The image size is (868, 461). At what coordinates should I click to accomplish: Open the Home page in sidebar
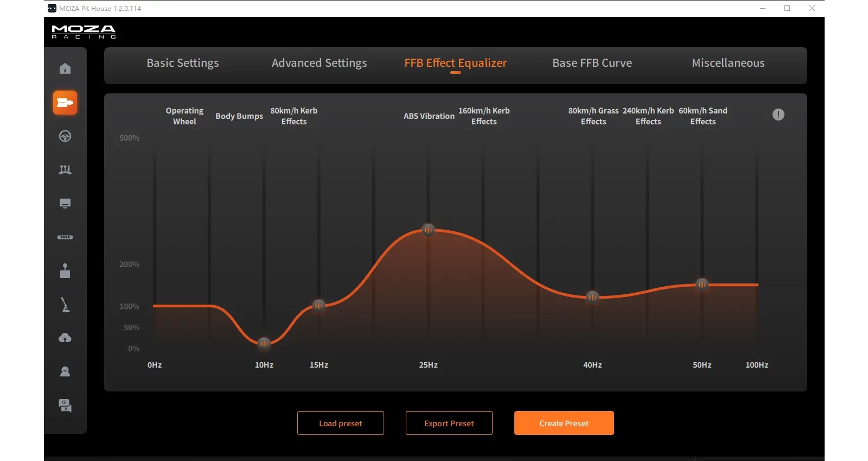point(65,68)
